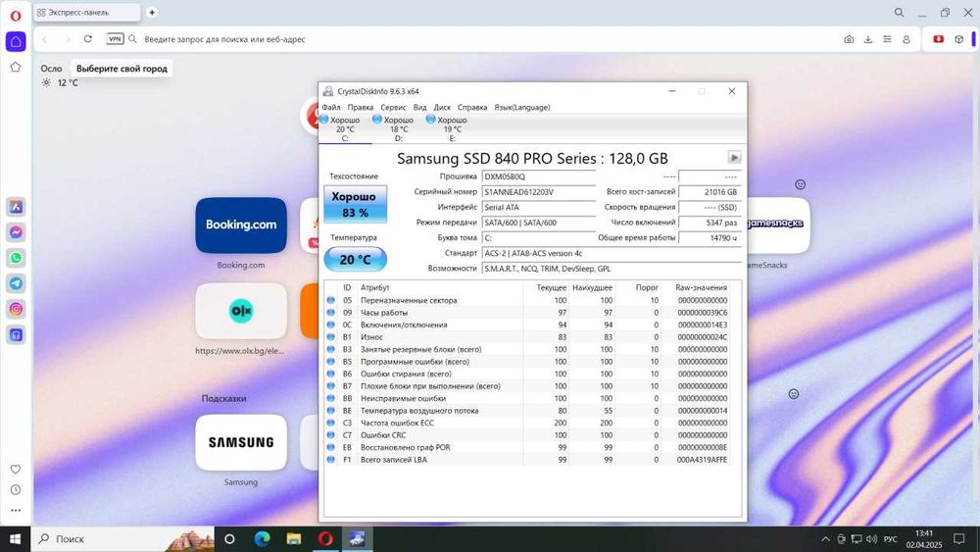Click status dot of the Износ row
This screenshot has height=552, width=980.
(330, 337)
